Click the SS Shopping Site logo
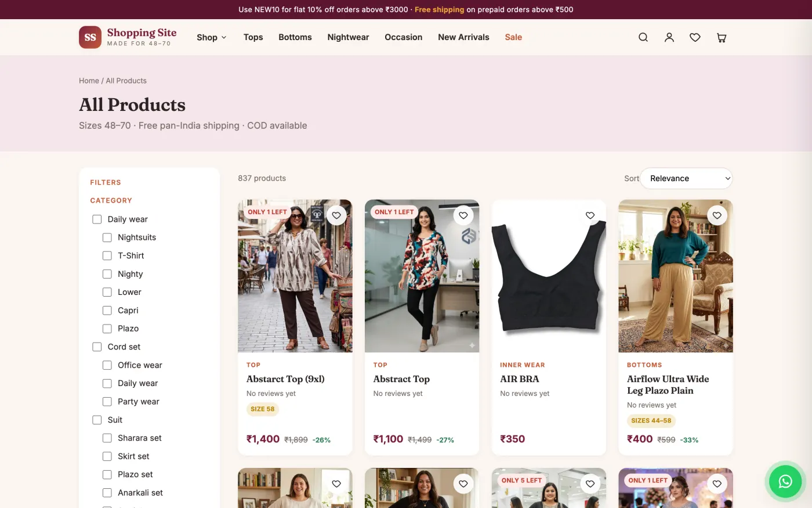 point(128,37)
